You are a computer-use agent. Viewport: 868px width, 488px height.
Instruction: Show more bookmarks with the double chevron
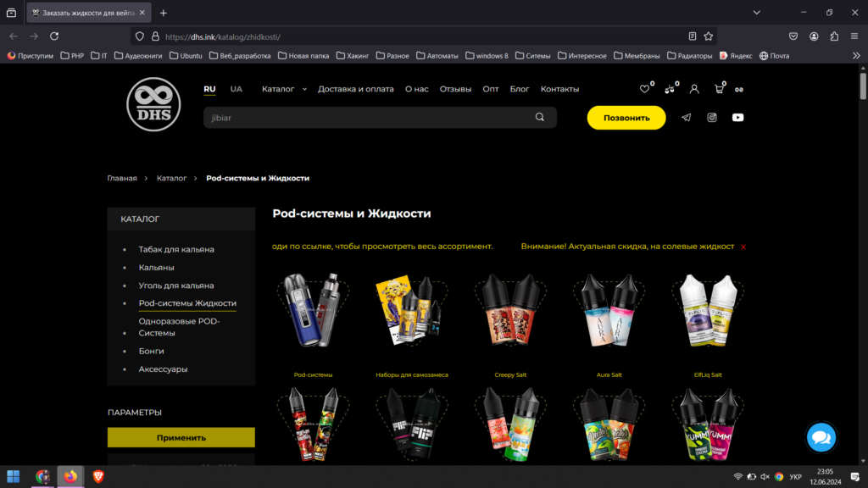[x=856, y=56]
